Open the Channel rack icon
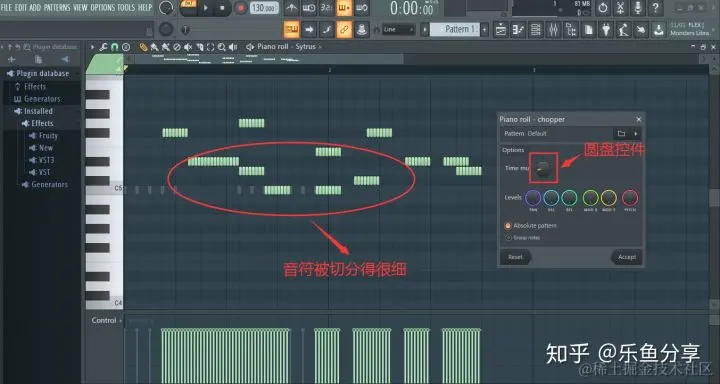This screenshot has width=720, height=384. tap(536, 30)
